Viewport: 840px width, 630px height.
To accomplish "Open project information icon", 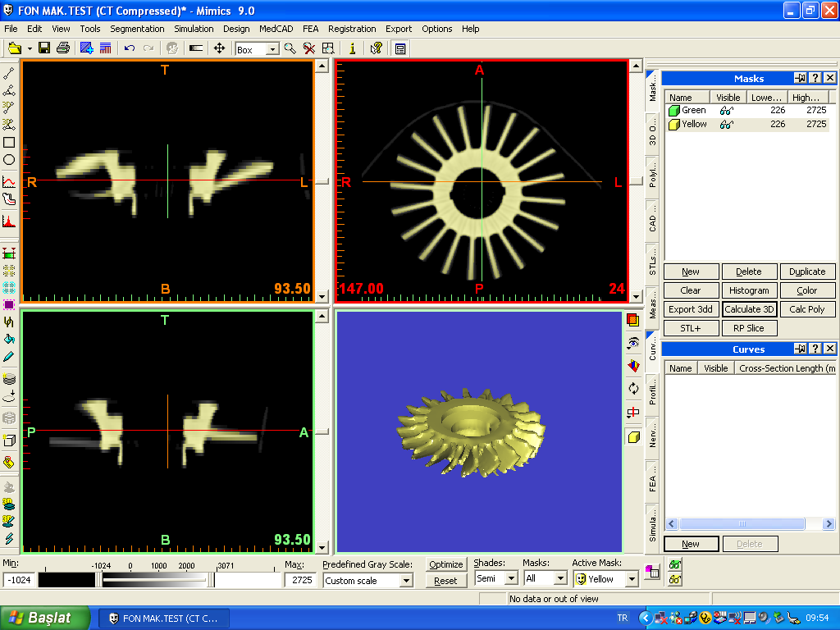I will pyautogui.click(x=353, y=49).
